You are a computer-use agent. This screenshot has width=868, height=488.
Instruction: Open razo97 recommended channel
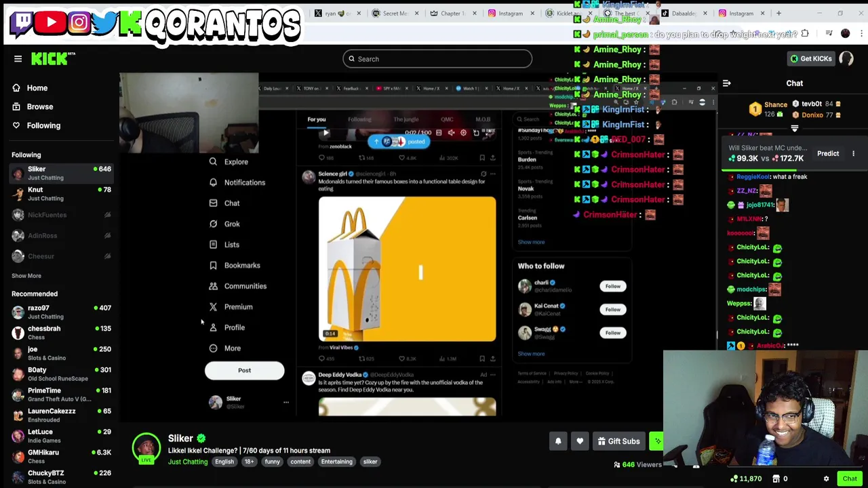(x=61, y=312)
